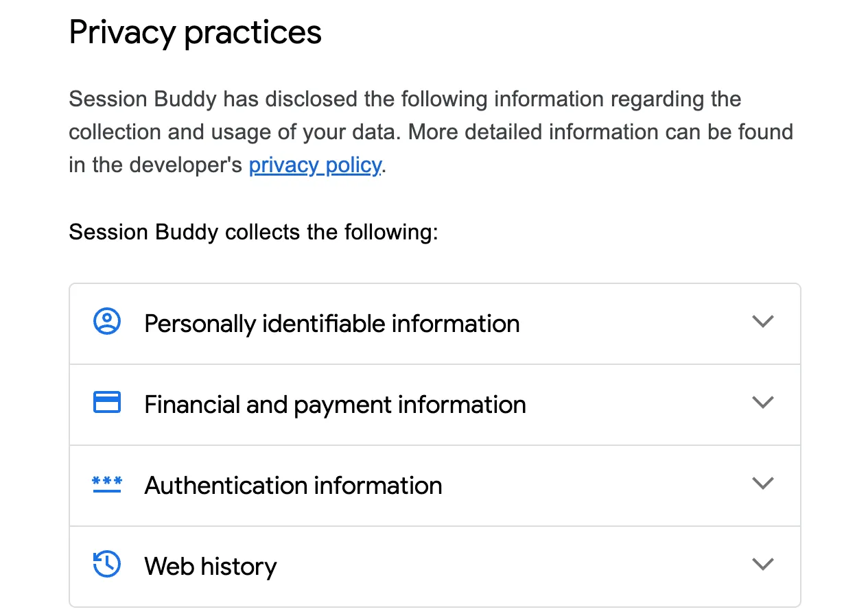The height and width of the screenshot is (616, 844).
Task: Click the Financial and payment information label
Action: point(334,404)
